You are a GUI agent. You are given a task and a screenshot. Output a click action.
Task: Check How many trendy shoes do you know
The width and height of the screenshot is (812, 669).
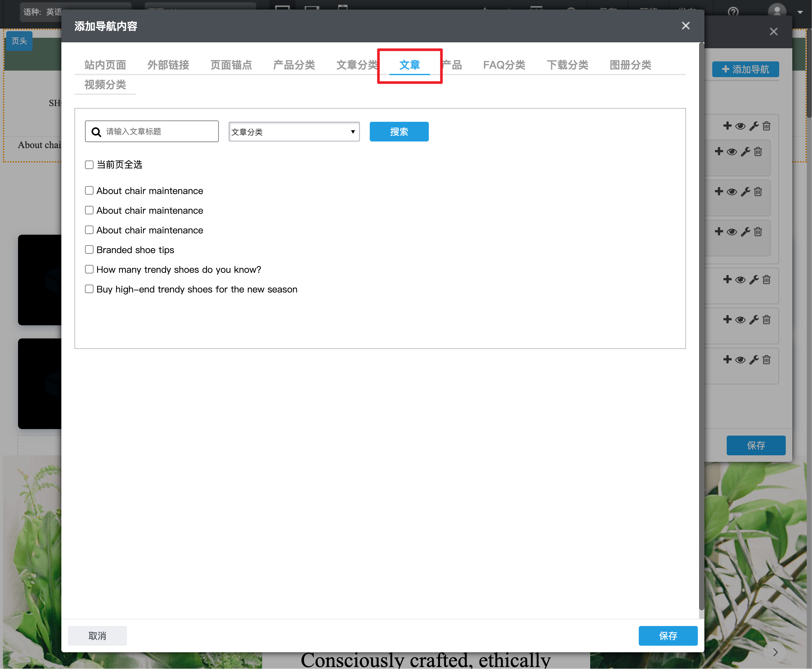[x=89, y=270]
